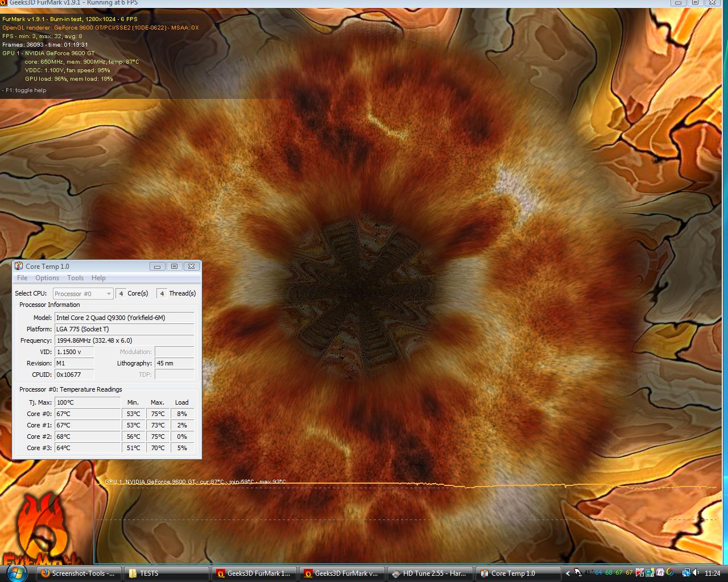This screenshot has width=728, height=582.
Task: Maximize the Core Temp window
Action: pyautogui.click(x=174, y=266)
